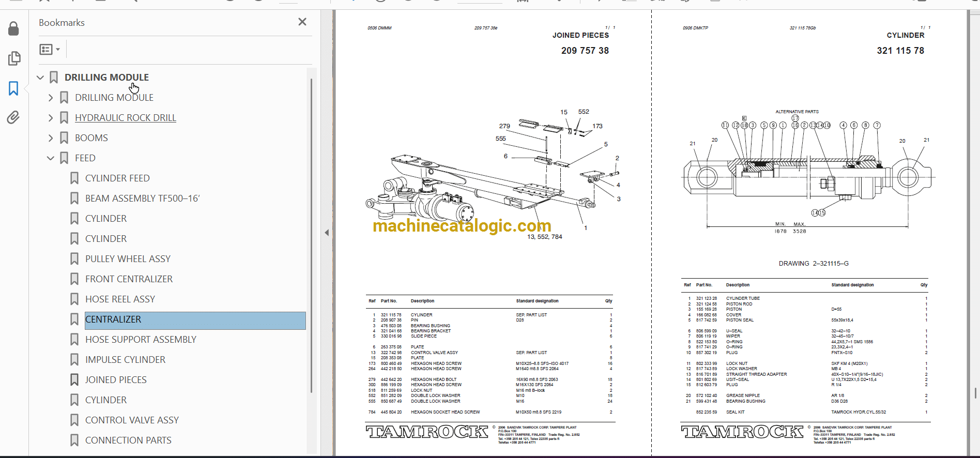Collapse the top-level DRILLING MODULE bookmark
980x458 pixels.
40,78
